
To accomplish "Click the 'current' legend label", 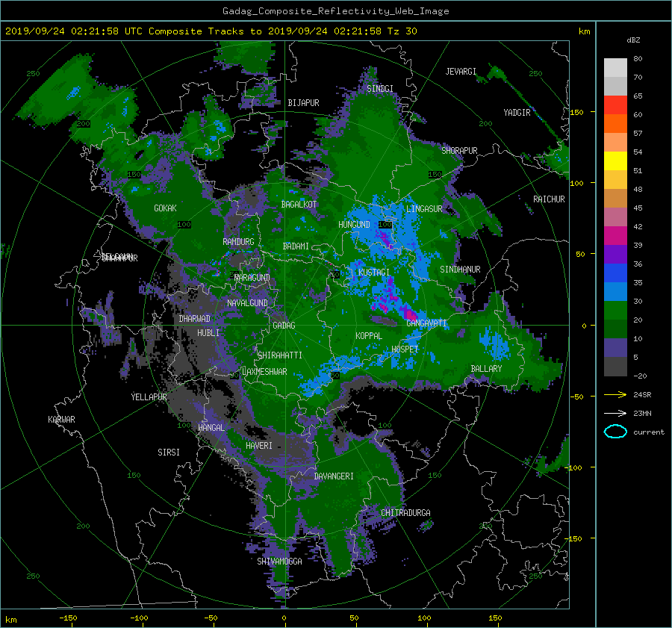I will pyautogui.click(x=649, y=432).
